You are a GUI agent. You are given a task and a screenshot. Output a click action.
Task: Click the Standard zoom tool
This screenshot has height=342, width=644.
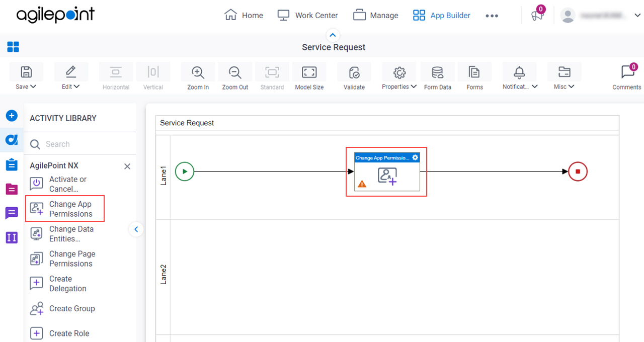click(x=272, y=76)
